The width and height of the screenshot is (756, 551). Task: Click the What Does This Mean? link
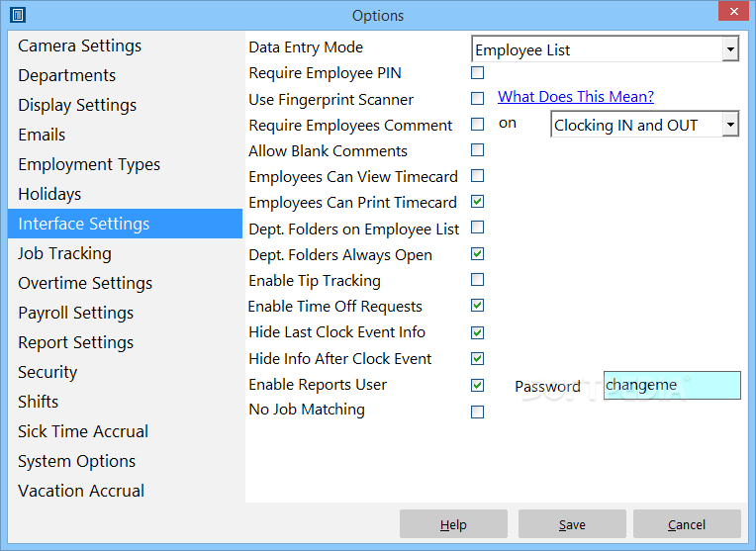576,96
